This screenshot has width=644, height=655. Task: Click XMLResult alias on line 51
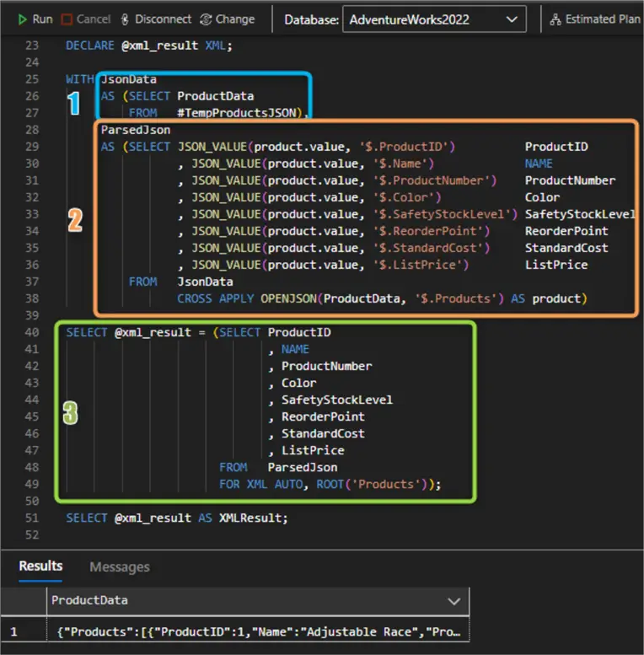[x=250, y=518]
